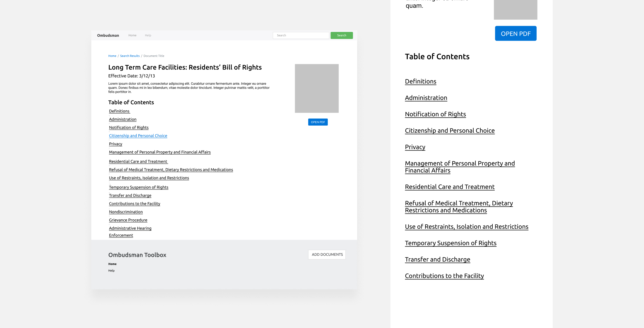Open Enforcement section link
This screenshot has height=328, width=644.
(x=121, y=235)
